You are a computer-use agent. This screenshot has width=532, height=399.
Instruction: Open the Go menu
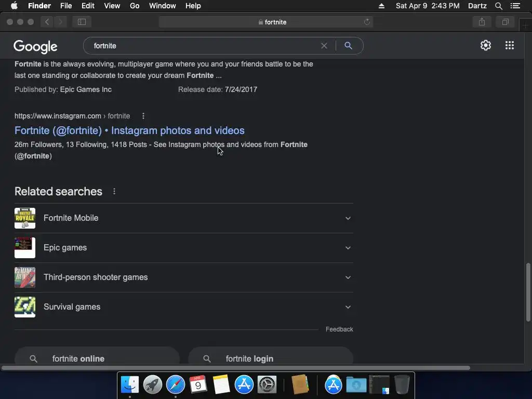pyautogui.click(x=135, y=6)
